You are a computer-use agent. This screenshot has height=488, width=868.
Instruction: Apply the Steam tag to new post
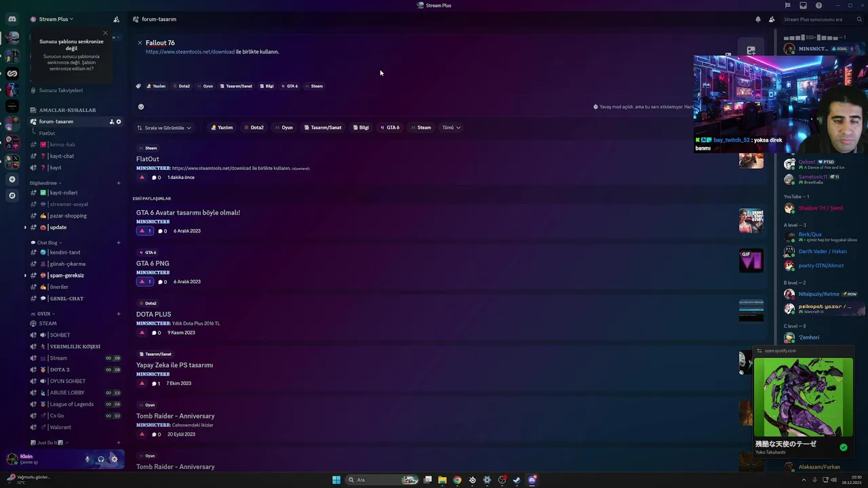click(x=314, y=86)
